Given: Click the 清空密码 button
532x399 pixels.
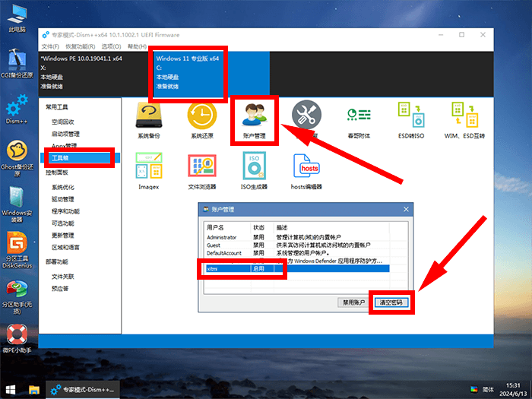Looking at the screenshot, I should 392,302.
